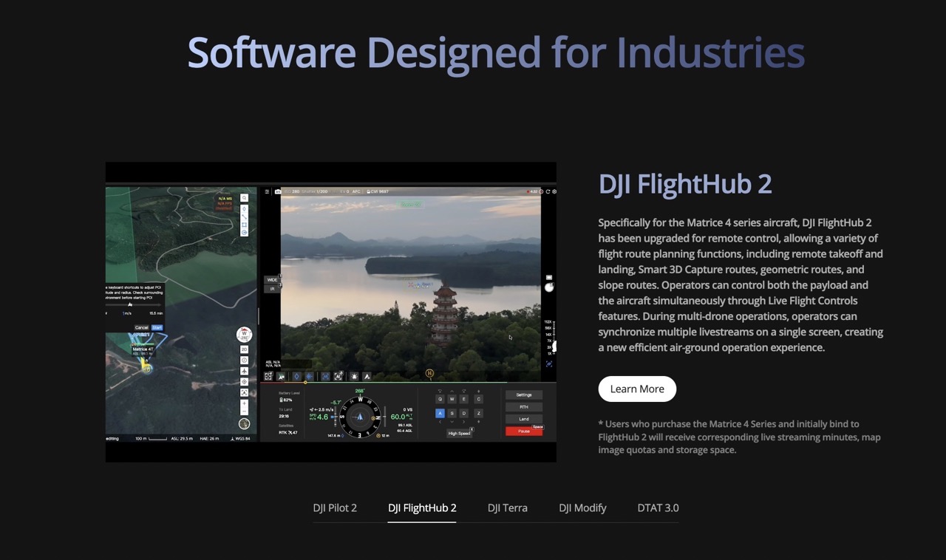Click the round white shutter button
The image size is (946, 560).
click(x=549, y=287)
